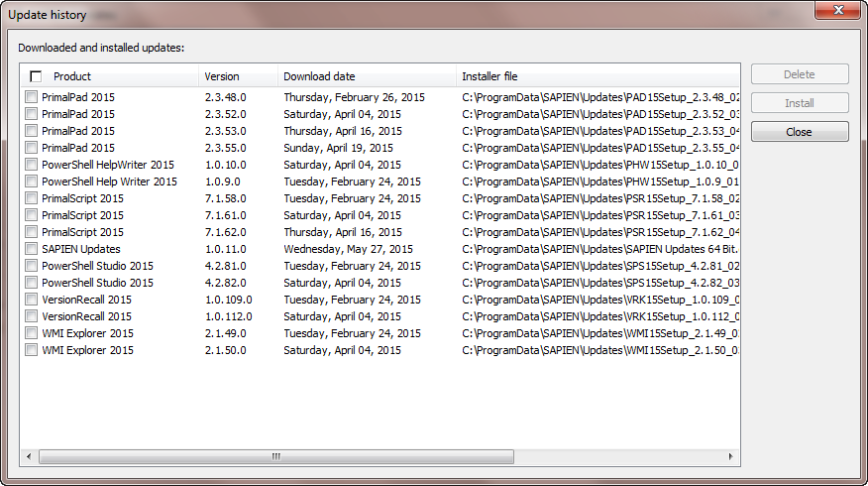Screen dimensions: 868x486
Task: Select the version cell 4.2.82.0
Action: coord(225,283)
